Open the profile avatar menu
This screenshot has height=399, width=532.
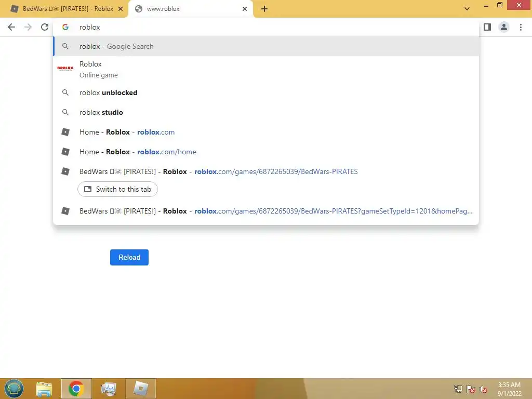coord(504,27)
